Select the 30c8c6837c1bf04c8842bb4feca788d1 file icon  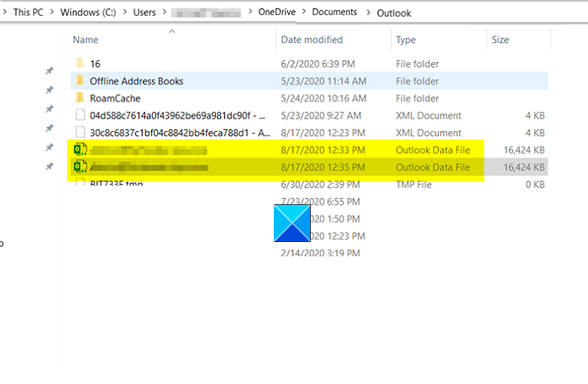pyautogui.click(x=80, y=133)
